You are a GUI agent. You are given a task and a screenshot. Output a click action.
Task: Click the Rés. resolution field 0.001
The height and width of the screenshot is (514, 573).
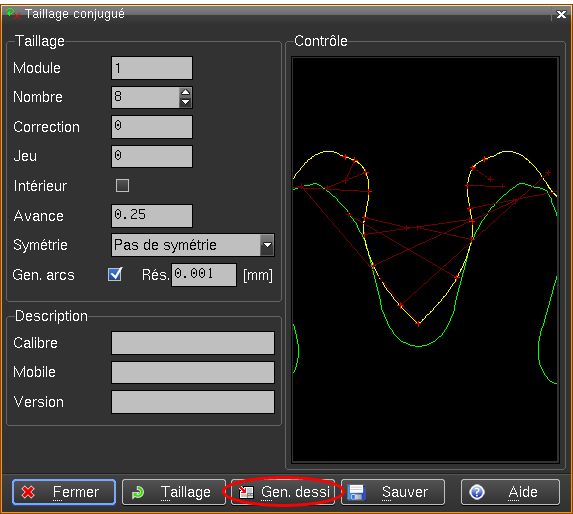[x=204, y=275]
